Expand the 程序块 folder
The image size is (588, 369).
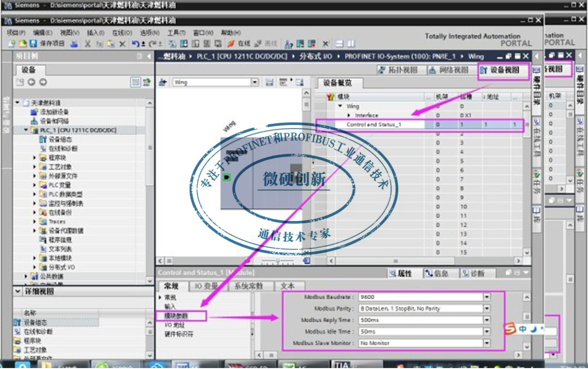coord(34,158)
